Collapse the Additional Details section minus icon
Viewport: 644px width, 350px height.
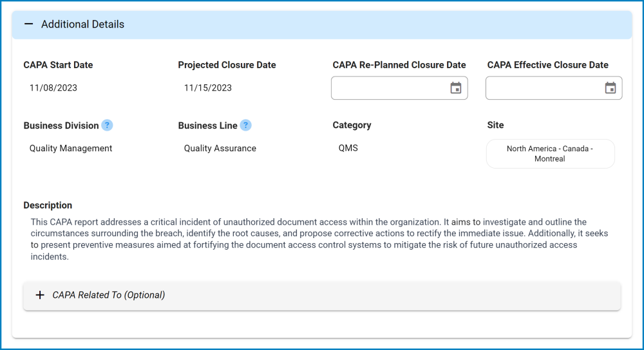tap(28, 24)
